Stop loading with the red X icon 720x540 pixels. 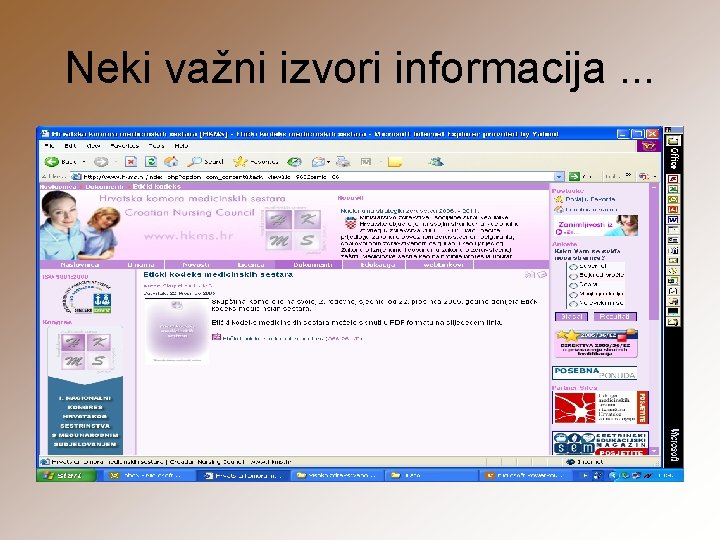click(x=131, y=162)
